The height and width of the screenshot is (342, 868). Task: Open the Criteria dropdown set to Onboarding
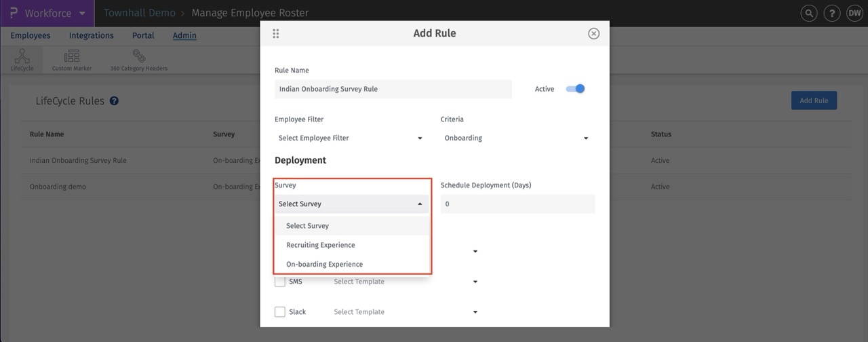pos(516,138)
